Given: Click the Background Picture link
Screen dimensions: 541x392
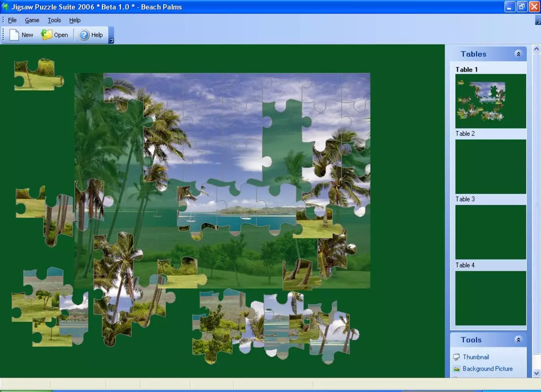Looking at the screenshot, I should point(487,368).
